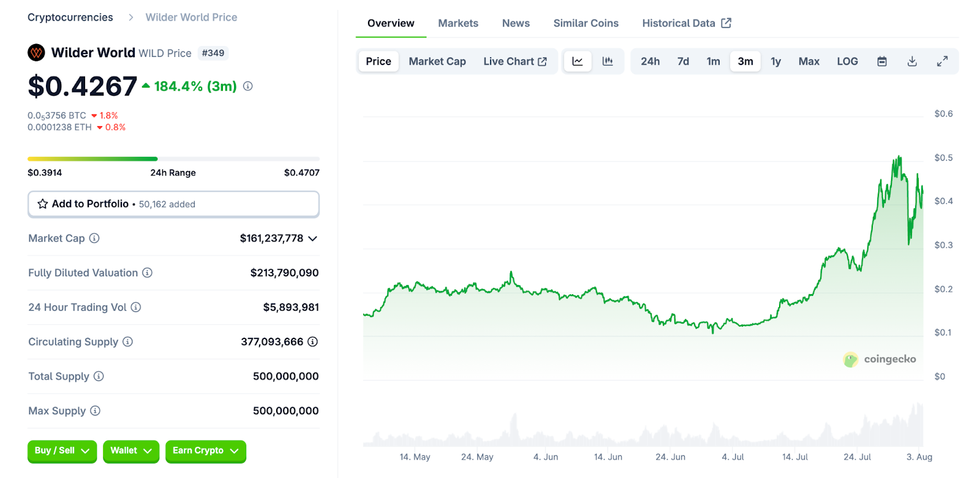
Task: Select the Max time range
Action: coord(809,61)
